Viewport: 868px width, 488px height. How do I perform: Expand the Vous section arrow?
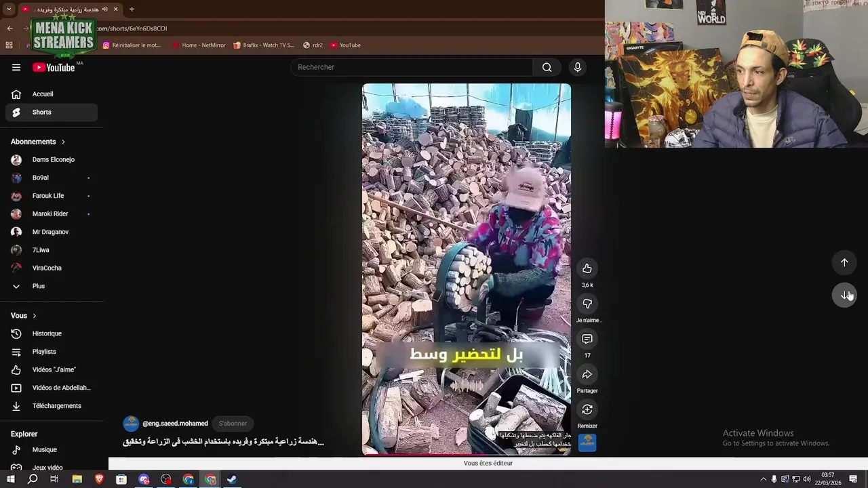pyautogui.click(x=35, y=316)
